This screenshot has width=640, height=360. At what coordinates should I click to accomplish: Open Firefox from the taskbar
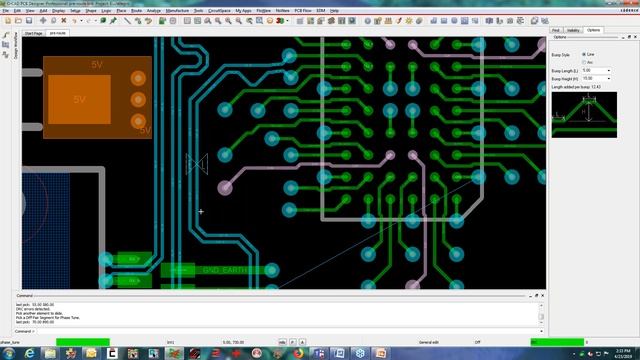click(x=298, y=353)
